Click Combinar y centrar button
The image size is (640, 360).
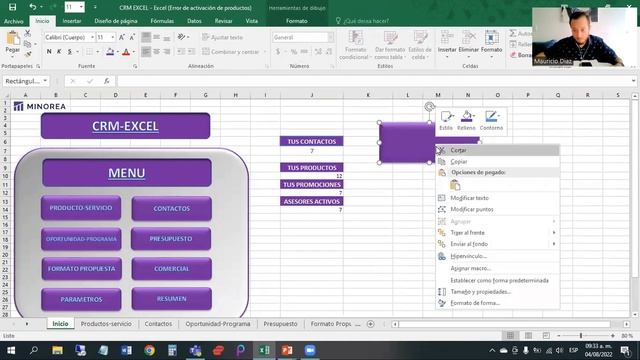click(x=231, y=52)
